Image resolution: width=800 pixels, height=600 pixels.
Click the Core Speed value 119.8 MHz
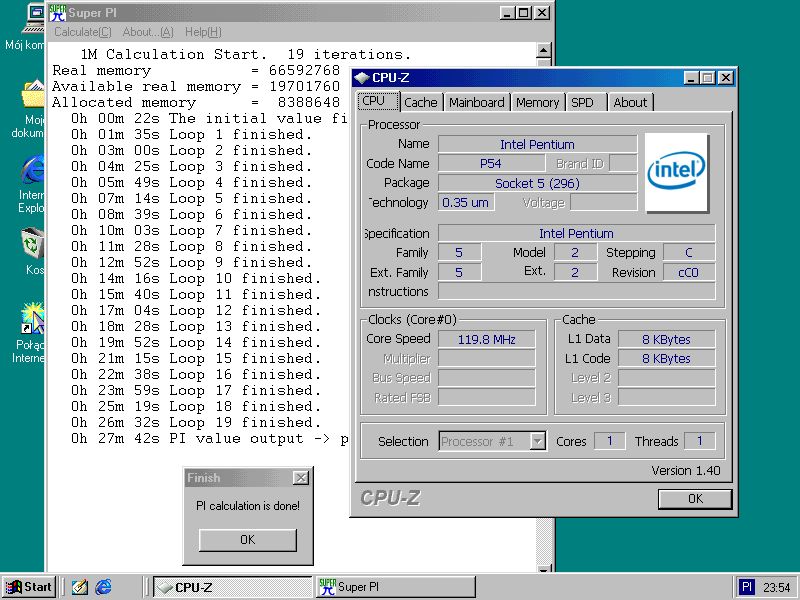coord(486,339)
